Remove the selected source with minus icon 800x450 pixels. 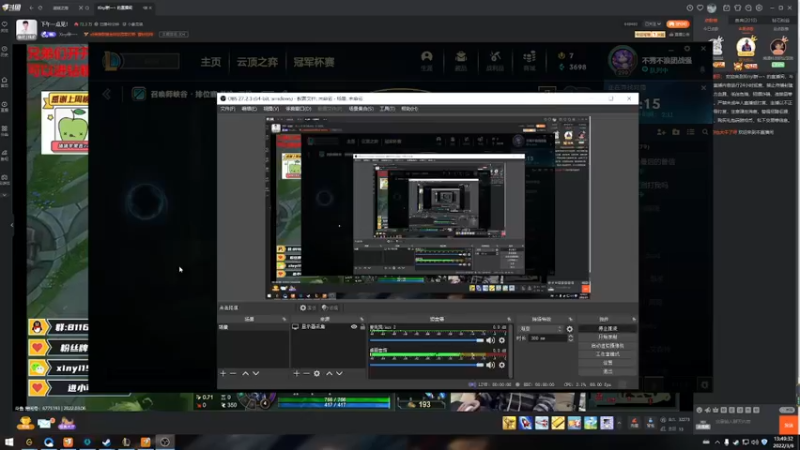click(x=306, y=373)
